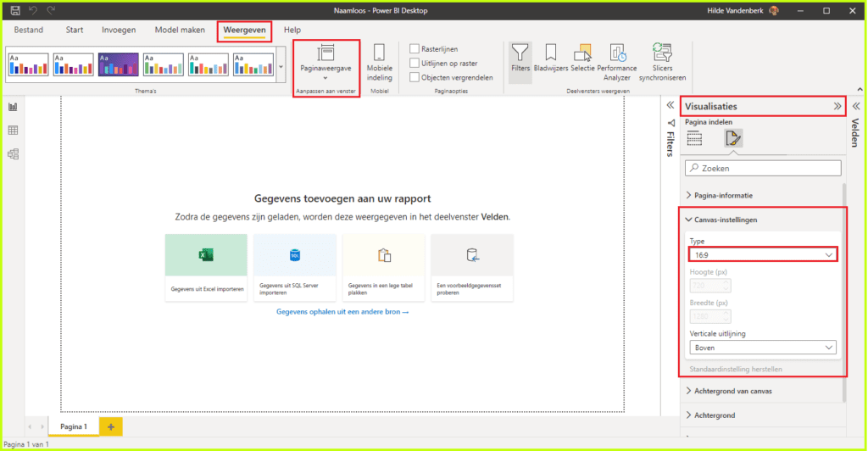
Task: Go to next page tab arrow
Action: click(42, 426)
